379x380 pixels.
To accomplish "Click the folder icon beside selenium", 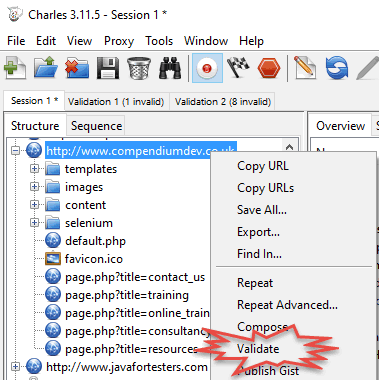I will 53,223.
